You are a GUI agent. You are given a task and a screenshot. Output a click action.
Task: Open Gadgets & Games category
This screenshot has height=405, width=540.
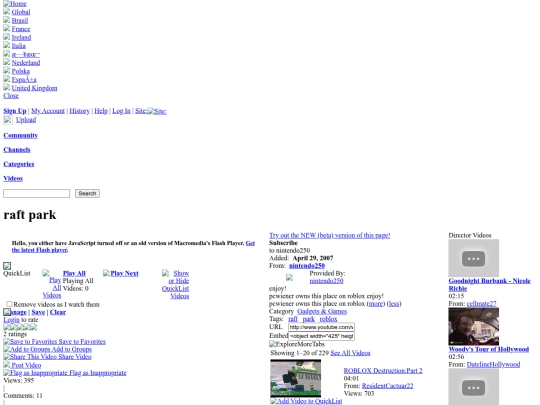322,311
